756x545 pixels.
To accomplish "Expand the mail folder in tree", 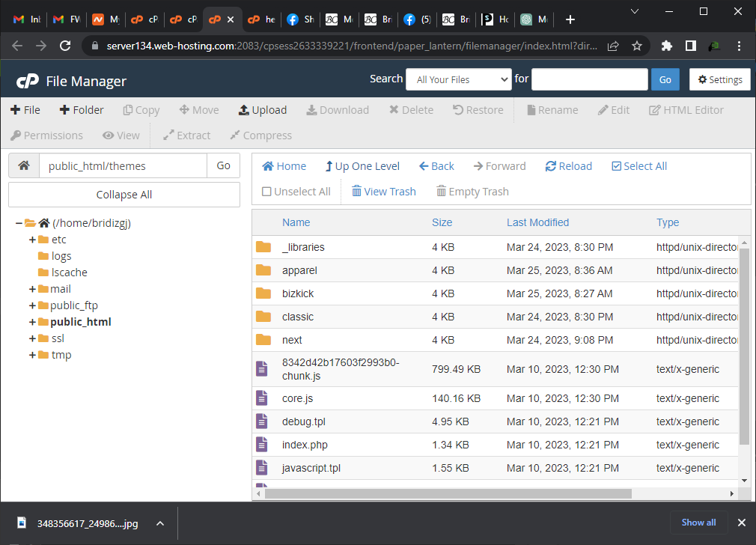I will [x=32, y=290].
